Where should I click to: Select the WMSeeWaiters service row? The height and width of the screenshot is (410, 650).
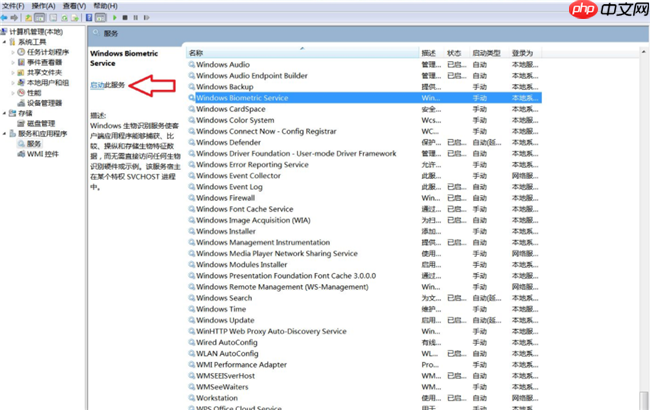point(364,387)
